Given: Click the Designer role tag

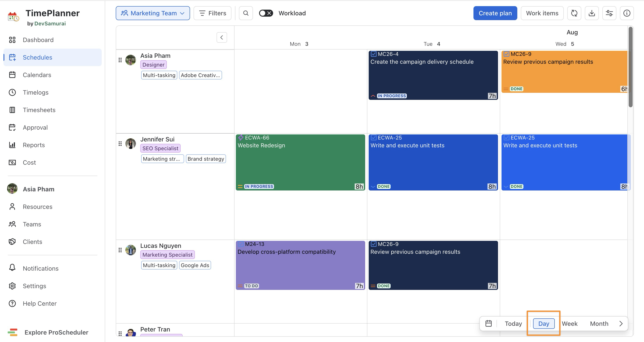Looking at the screenshot, I should click(153, 65).
